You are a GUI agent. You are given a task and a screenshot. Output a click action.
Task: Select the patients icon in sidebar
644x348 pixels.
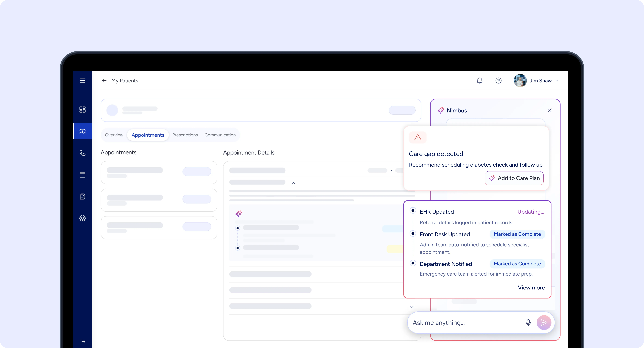tap(82, 131)
